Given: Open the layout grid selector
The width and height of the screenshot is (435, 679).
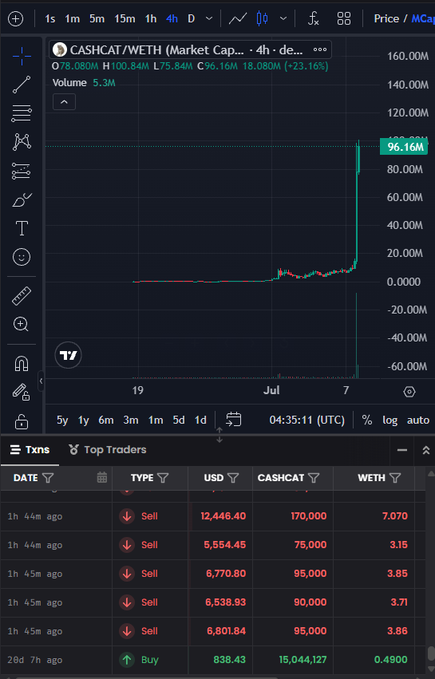Looking at the screenshot, I should [x=344, y=19].
